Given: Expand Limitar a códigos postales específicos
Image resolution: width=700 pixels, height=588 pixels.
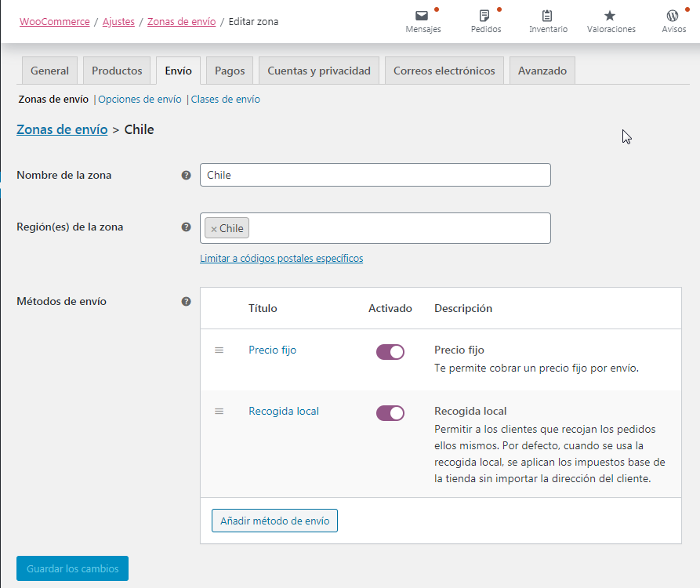Looking at the screenshot, I should click(x=281, y=259).
